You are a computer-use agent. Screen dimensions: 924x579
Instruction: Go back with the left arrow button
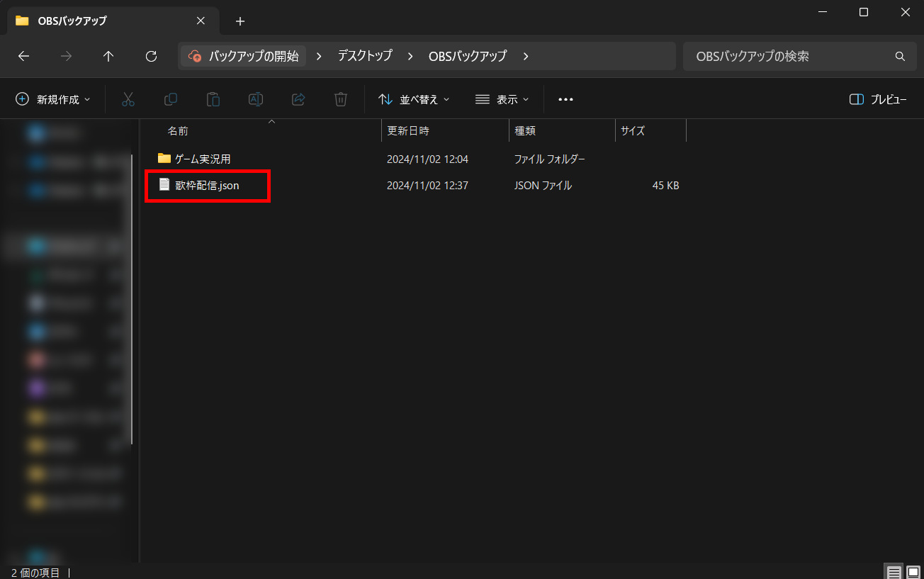[23, 56]
